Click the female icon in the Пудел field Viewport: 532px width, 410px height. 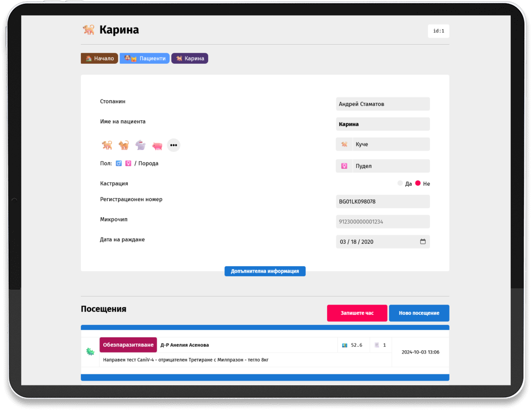pyautogui.click(x=344, y=166)
